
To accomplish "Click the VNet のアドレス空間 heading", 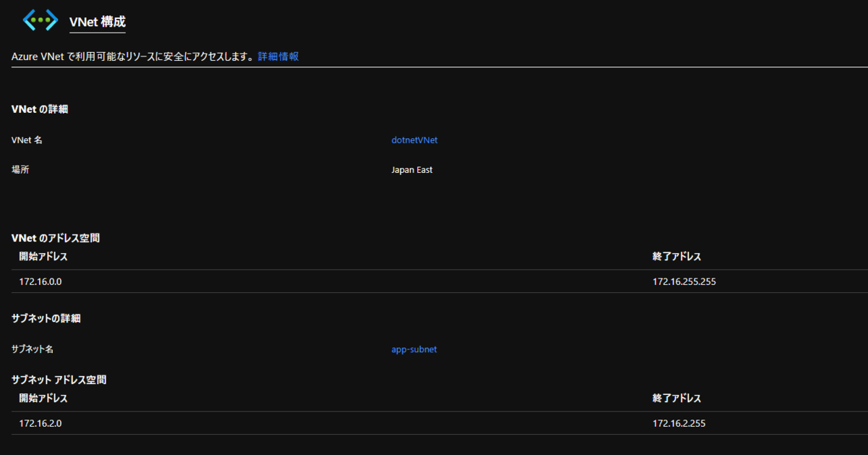I will click(x=56, y=238).
